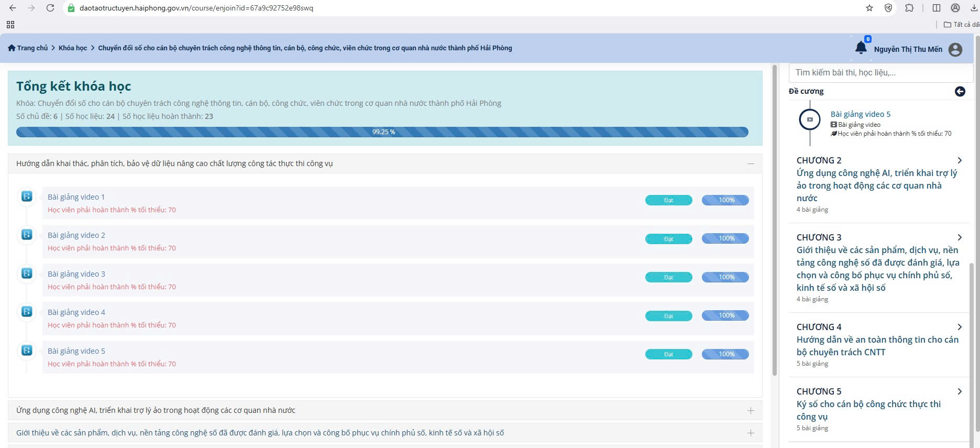The width and height of the screenshot is (980, 448).
Task: Reload the page using the browser refresh icon
Action: click(50, 8)
